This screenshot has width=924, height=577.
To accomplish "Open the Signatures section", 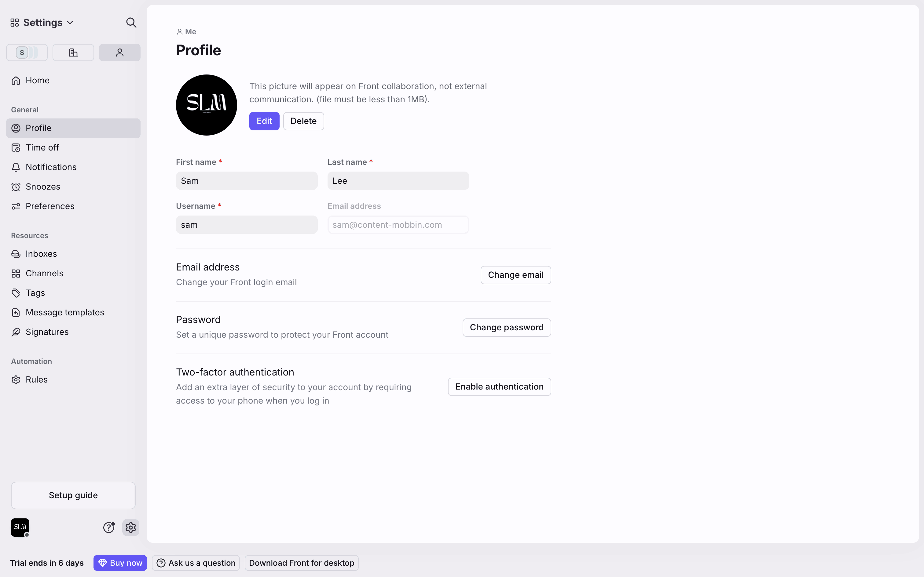I will [x=47, y=332].
